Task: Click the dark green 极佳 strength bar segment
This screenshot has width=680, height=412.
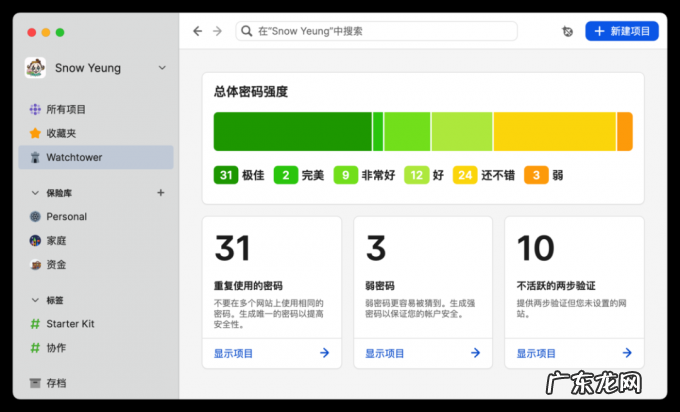Action: [x=293, y=131]
